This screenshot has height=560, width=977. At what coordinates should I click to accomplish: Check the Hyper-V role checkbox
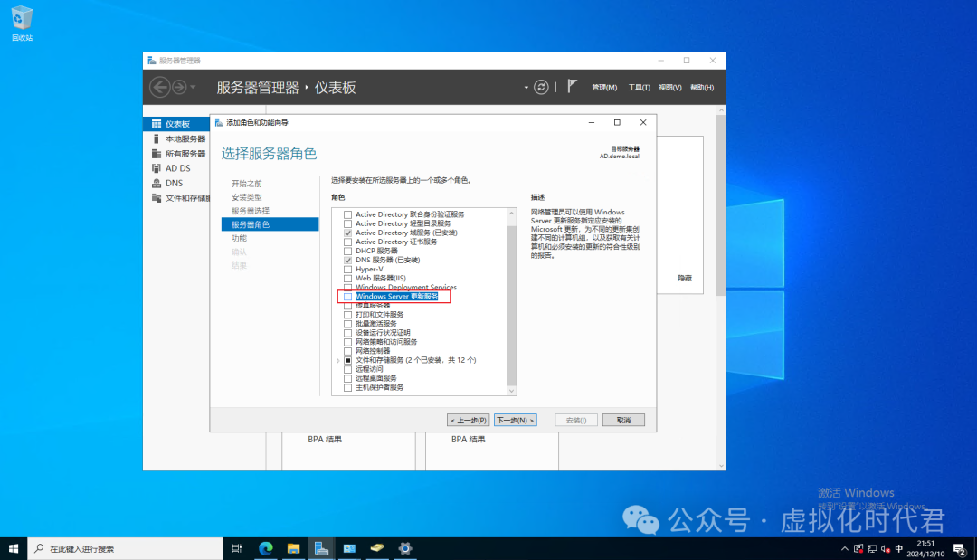(347, 269)
